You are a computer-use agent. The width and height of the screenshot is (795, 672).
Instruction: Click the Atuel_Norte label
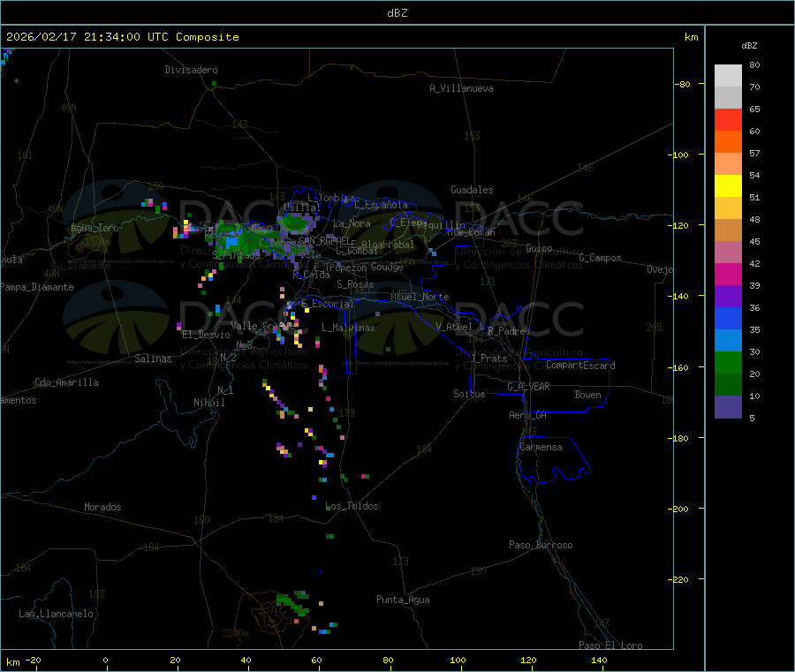click(420, 297)
